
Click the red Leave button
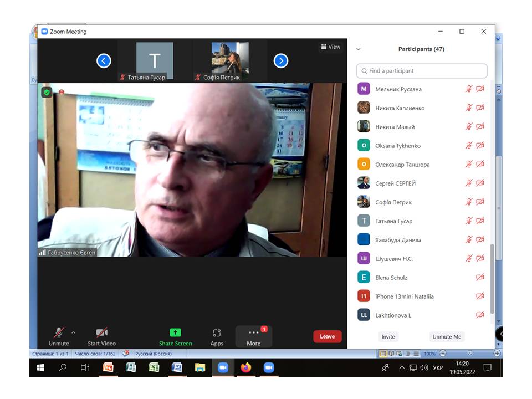tap(327, 336)
